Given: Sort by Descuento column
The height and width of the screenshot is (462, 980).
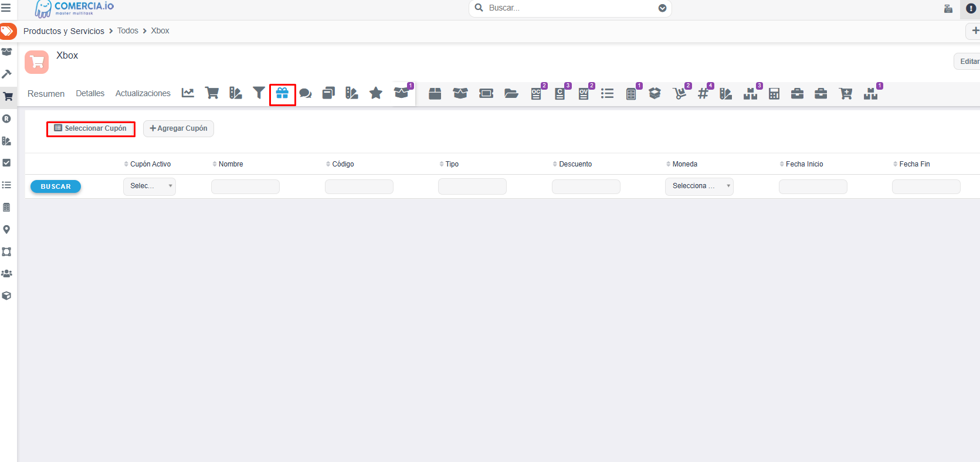Looking at the screenshot, I should point(572,164).
